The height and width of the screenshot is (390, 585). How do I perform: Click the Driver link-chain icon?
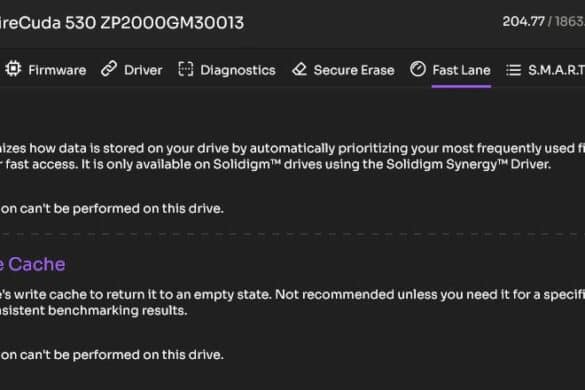coord(109,69)
